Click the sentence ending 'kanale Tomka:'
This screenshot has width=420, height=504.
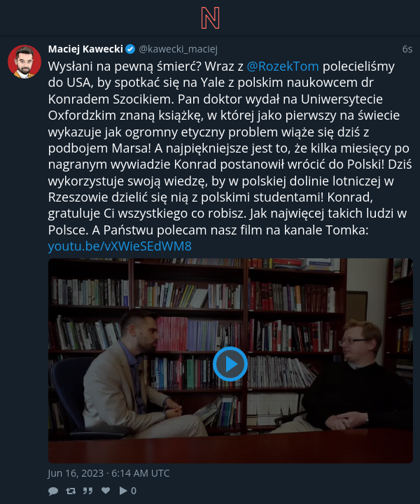(230, 230)
